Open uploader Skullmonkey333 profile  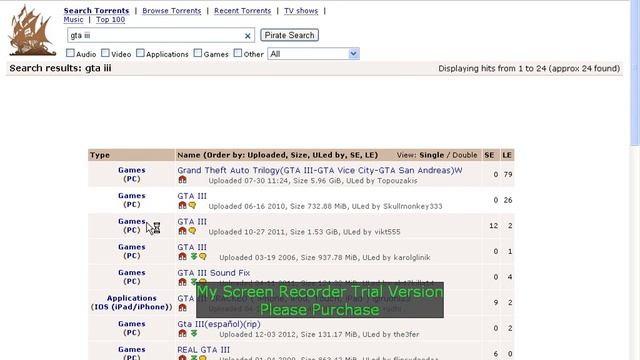point(413,207)
